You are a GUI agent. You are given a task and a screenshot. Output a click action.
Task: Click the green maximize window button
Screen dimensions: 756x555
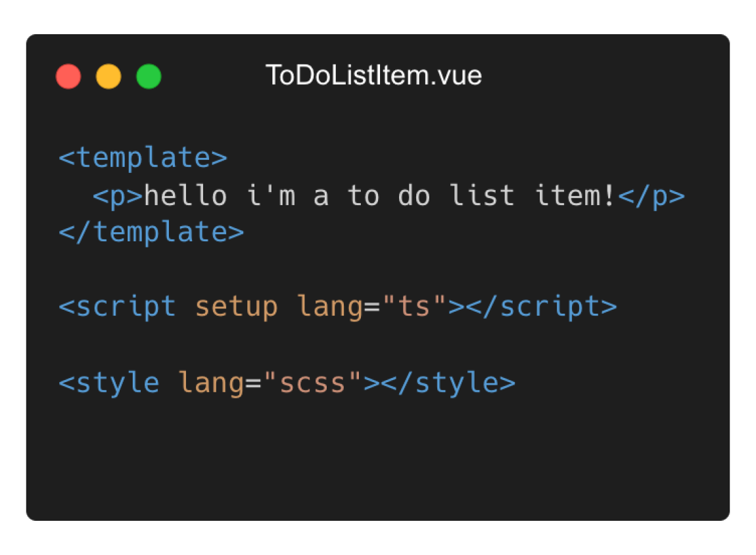point(149,76)
